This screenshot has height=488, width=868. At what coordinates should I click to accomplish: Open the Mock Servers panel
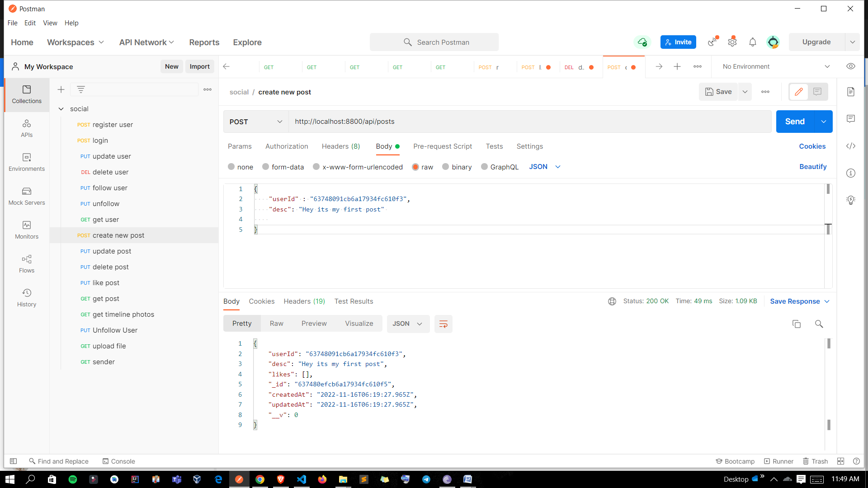coord(26,196)
